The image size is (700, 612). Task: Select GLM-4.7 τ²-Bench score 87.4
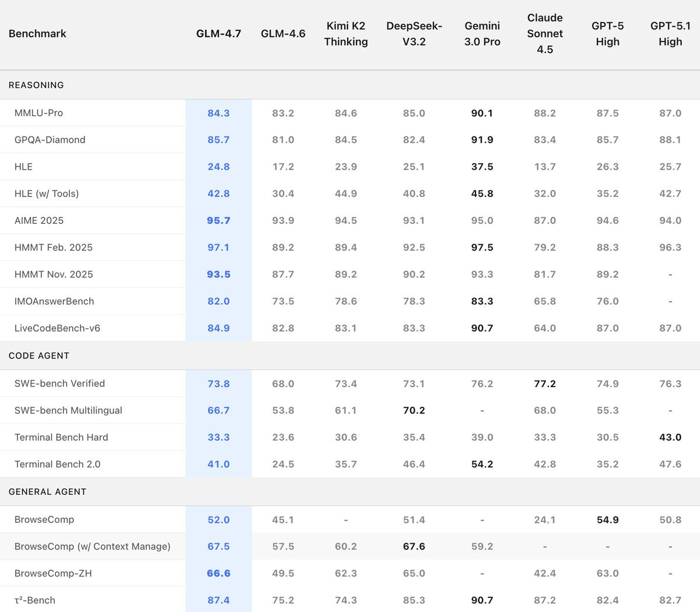[x=219, y=600]
